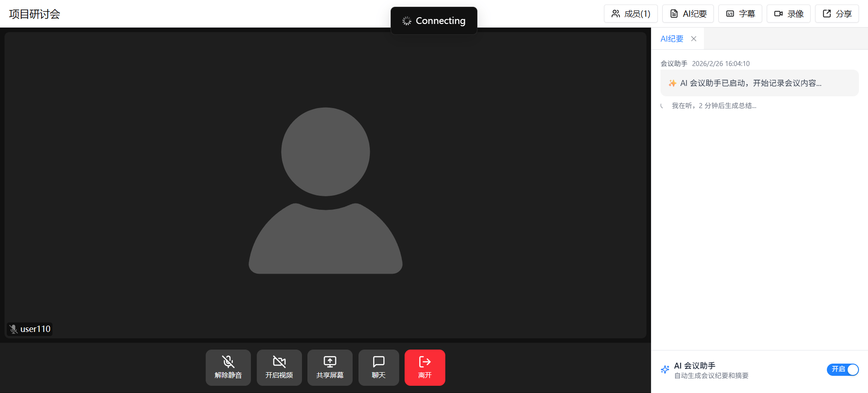The width and height of the screenshot is (868, 393).
Task: Click the sparkle icon beside AI 会议助手
Action: point(665,369)
